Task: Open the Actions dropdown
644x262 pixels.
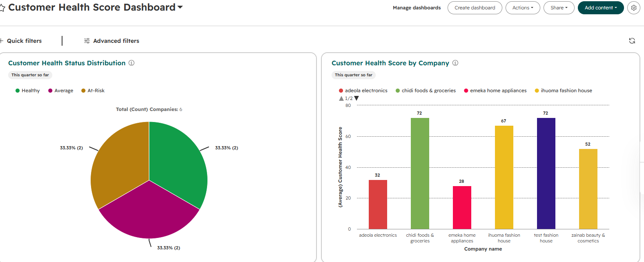Action: click(523, 8)
